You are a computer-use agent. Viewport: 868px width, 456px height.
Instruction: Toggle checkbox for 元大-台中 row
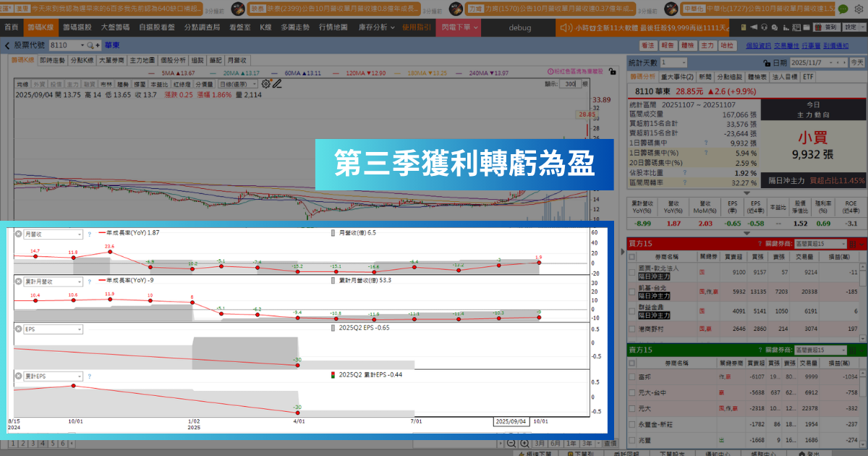[631, 394]
